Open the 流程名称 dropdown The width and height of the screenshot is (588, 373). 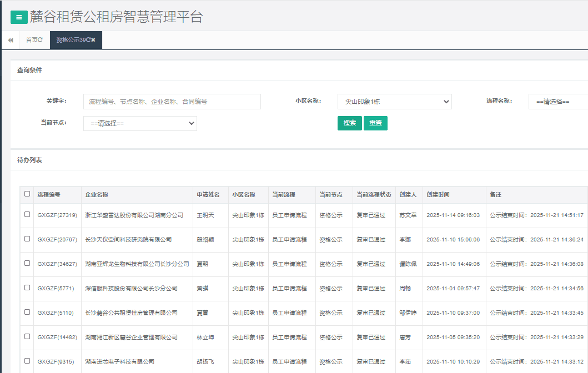click(557, 102)
